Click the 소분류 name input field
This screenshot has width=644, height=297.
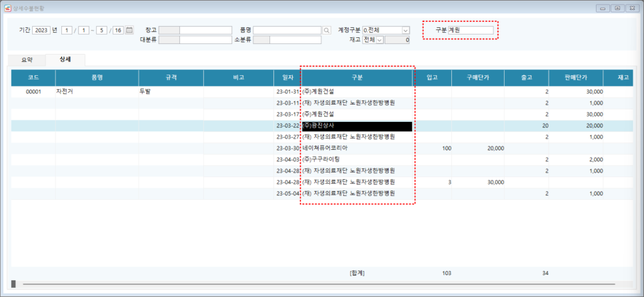click(x=295, y=40)
